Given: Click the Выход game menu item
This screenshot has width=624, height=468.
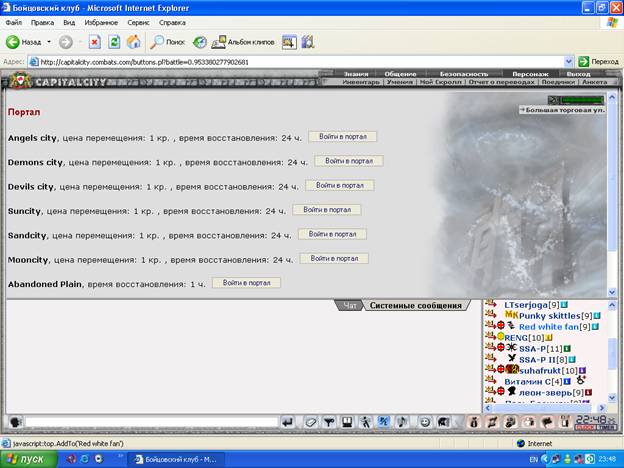Looking at the screenshot, I should pos(579,74).
